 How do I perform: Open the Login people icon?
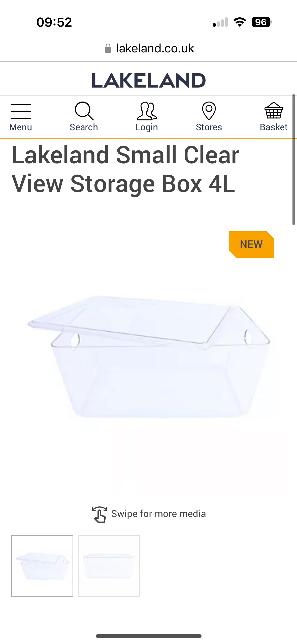[x=147, y=111]
